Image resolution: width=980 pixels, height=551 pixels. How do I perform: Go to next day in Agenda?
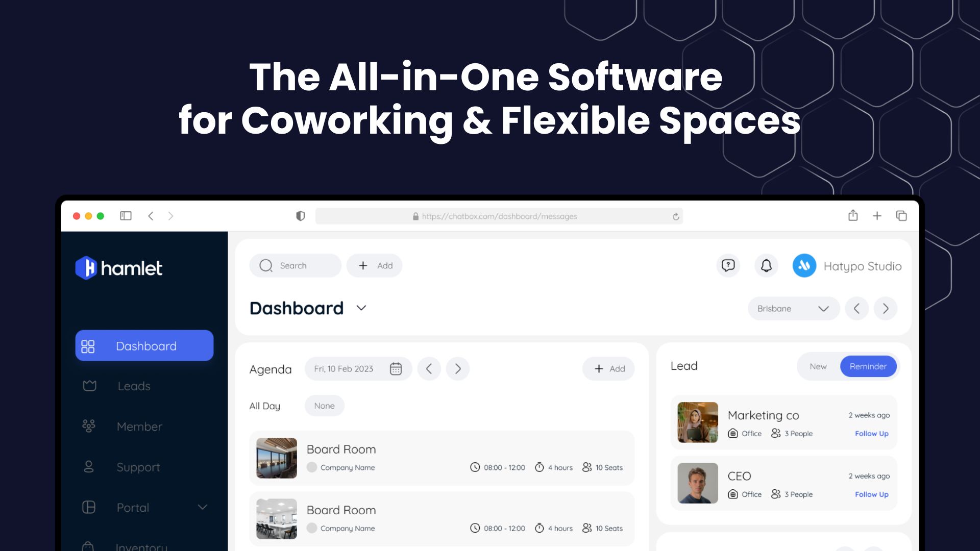tap(458, 369)
